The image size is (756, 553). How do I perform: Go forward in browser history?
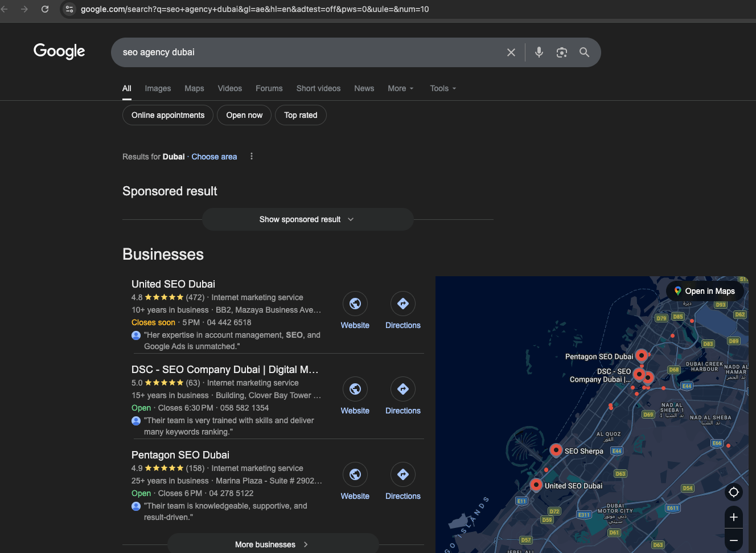(x=24, y=9)
